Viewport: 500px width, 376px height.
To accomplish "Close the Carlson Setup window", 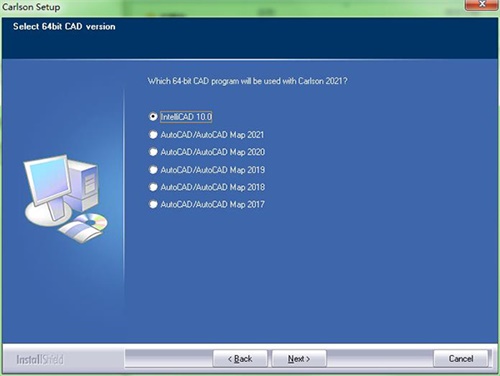I will point(482,5).
